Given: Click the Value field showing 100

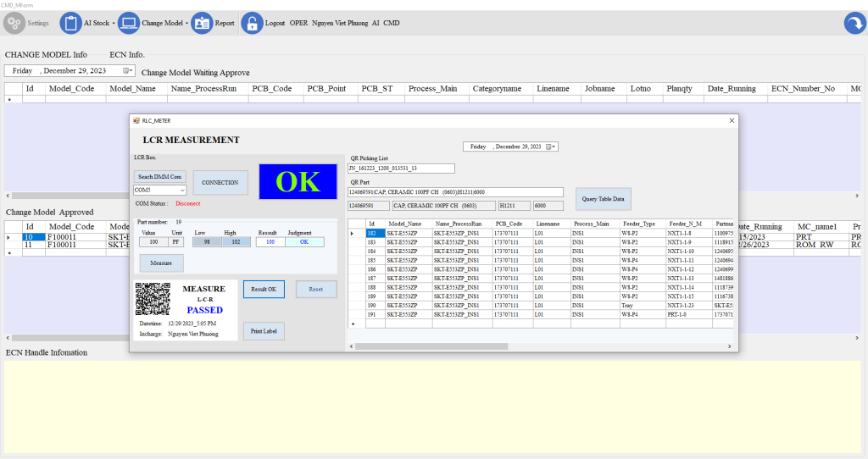Looking at the screenshot, I should click(x=153, y=241).
